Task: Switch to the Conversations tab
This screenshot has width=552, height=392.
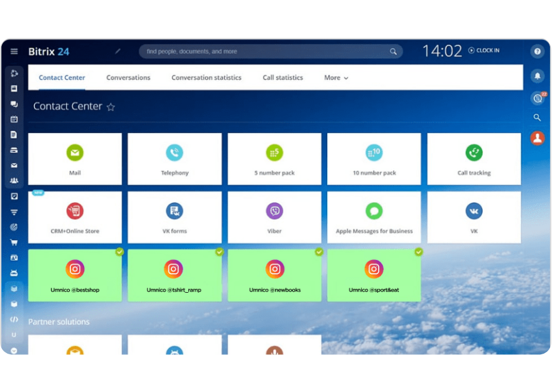Action: click(128, 77)
